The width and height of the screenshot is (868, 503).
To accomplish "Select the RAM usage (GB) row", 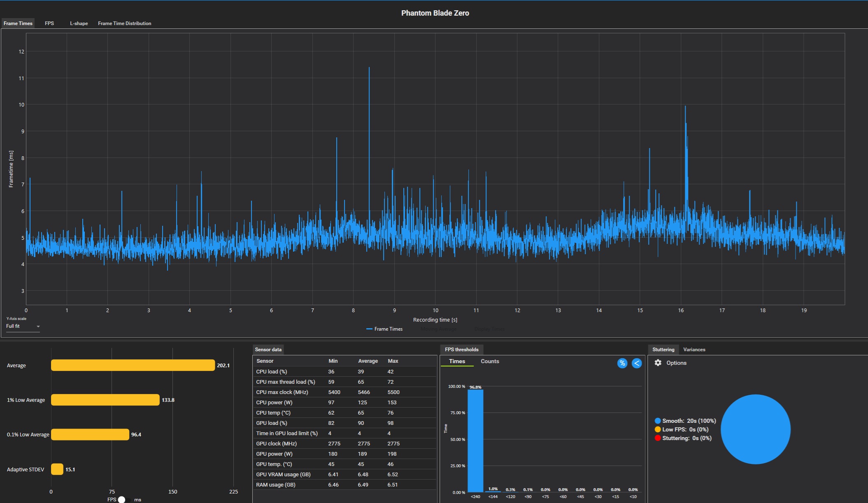I will point(344,484).
